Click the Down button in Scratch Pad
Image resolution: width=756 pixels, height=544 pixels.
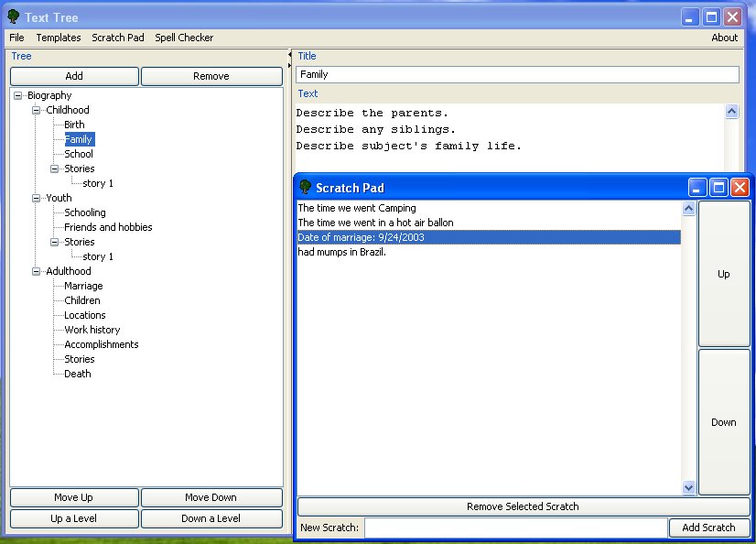tap(724, 422)
